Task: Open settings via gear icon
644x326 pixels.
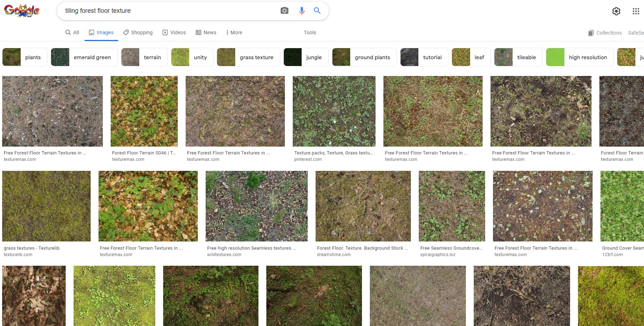Action: point(616,11)
